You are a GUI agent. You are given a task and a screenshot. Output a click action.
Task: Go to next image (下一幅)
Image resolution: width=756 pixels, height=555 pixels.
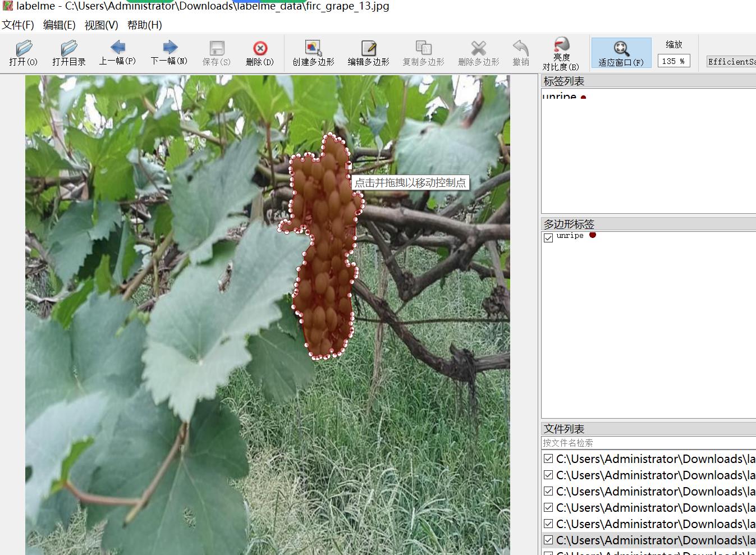(x=169, y=53)
